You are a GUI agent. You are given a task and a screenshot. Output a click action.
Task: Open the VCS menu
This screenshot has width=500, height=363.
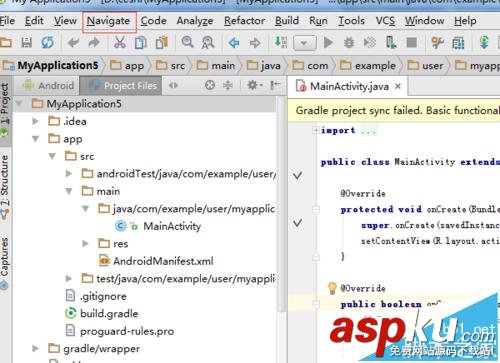point(385,21)
